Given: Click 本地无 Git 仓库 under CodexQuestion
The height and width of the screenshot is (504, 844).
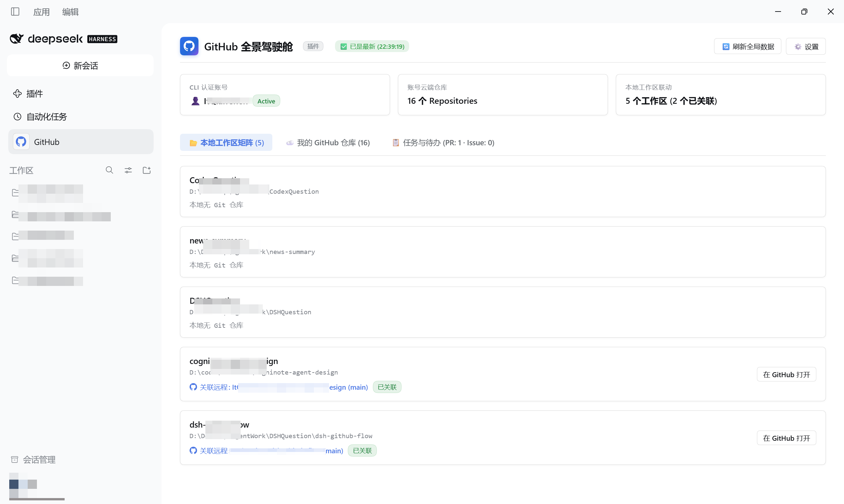Looking at the screenshot, I should pyautogui.click(x=217, y=205).
